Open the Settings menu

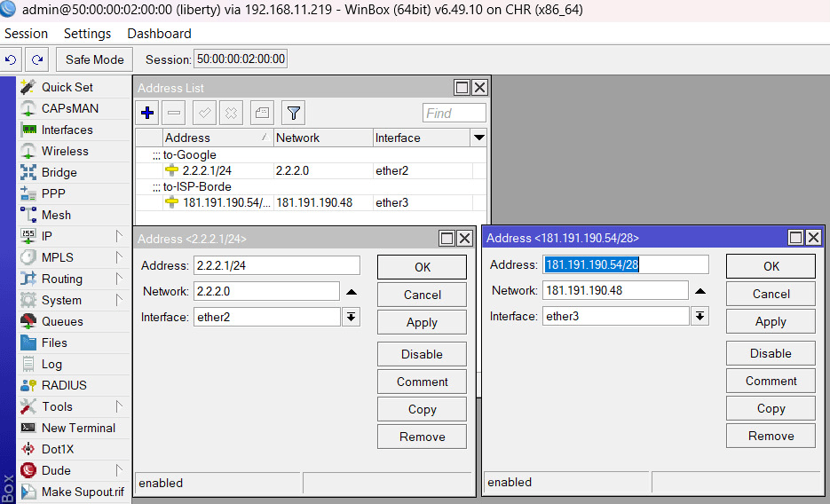pos(87,34)
